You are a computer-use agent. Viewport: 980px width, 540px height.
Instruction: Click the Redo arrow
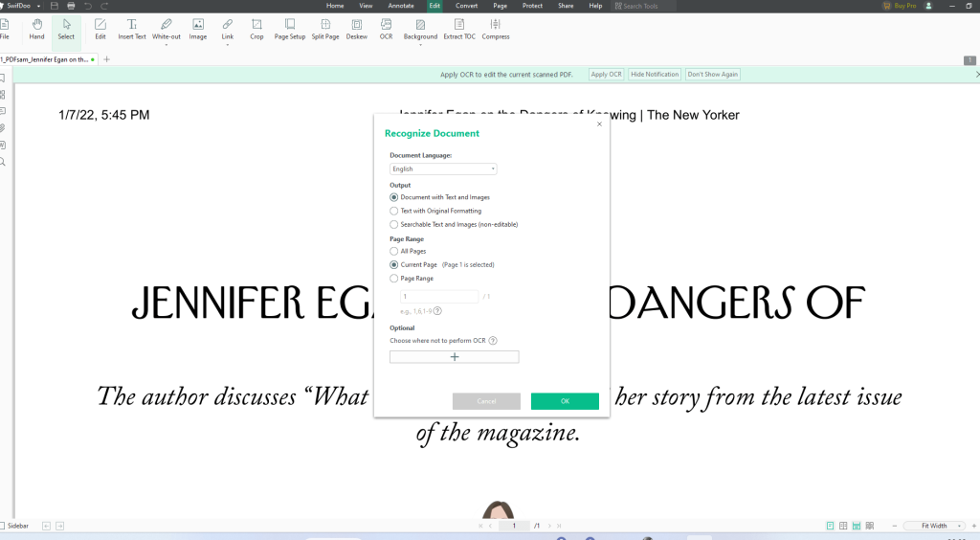coord(104,6)
